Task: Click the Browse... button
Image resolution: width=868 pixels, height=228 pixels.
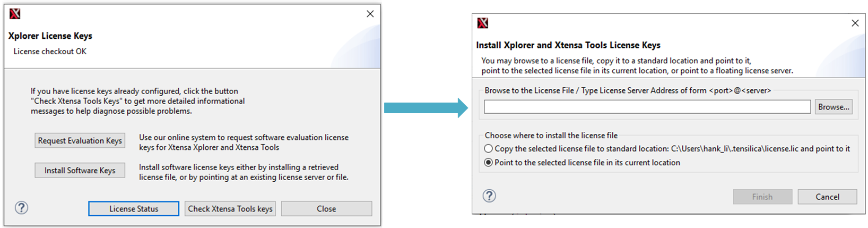Action: pyautogui.click(x=834, y=107)
